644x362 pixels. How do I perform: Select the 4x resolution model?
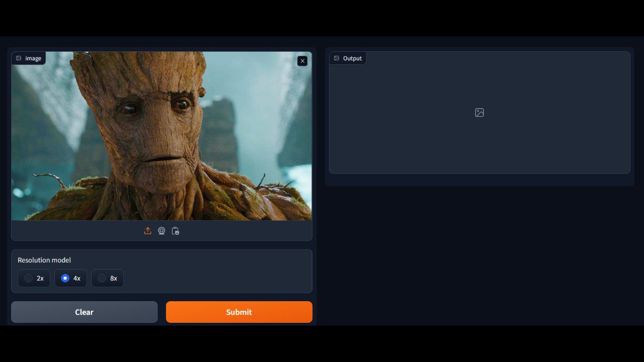pos(71,278)
